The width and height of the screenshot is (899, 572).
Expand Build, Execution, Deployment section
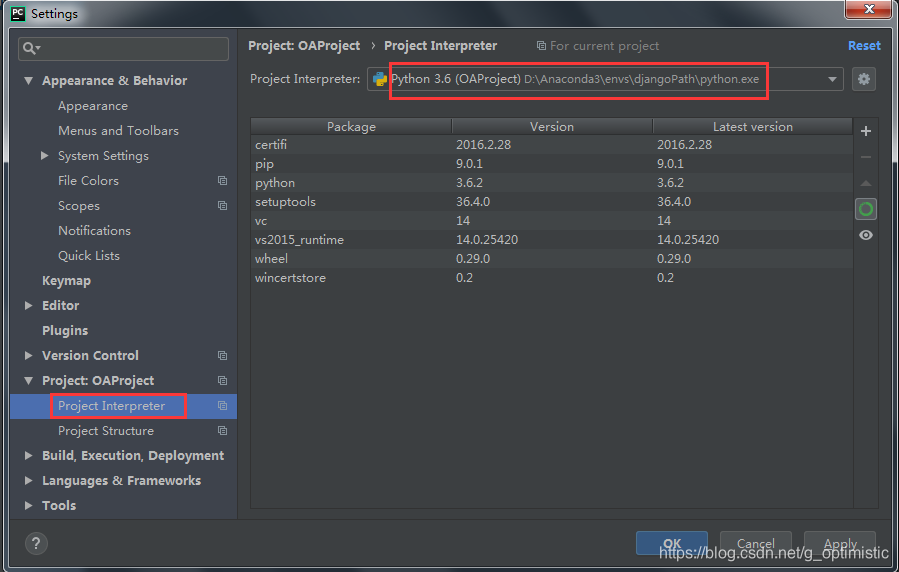(x=28, y=456)
